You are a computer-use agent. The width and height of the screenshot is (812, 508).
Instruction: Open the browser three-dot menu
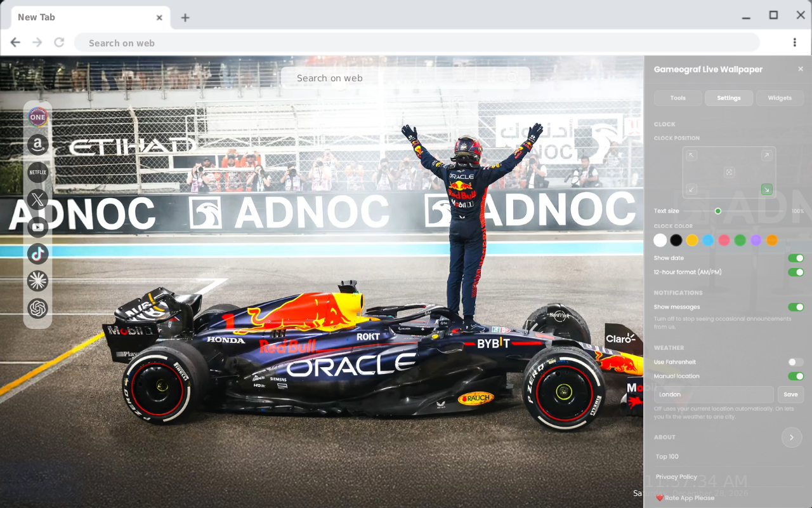(x=795, y=43)
